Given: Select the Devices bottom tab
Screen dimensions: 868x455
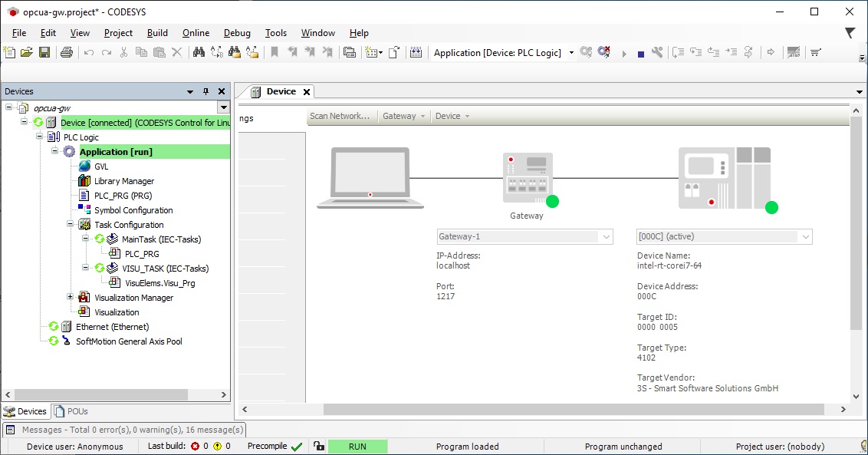Looking at the screenshot, I should [25, 411].
